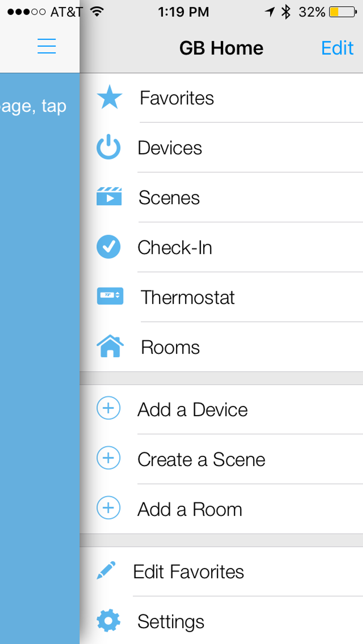Open Settings via the gear icon

click(x=107, y=621)
